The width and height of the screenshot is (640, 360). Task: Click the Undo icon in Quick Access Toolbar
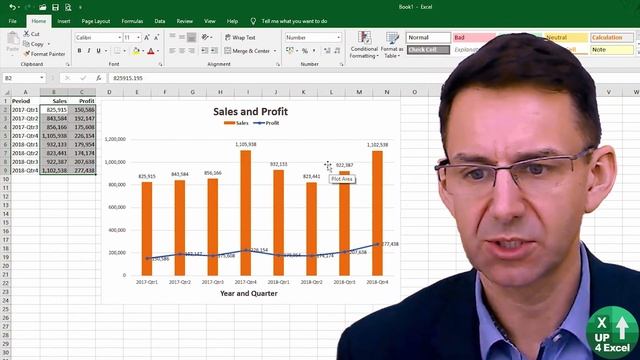(x=13, y=7)
